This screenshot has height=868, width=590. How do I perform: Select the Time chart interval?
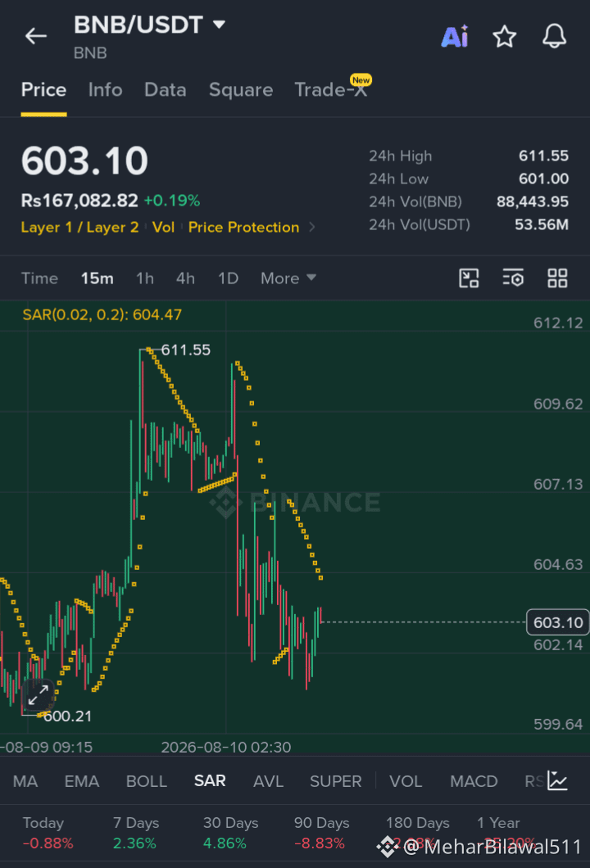tap(39, 278)
